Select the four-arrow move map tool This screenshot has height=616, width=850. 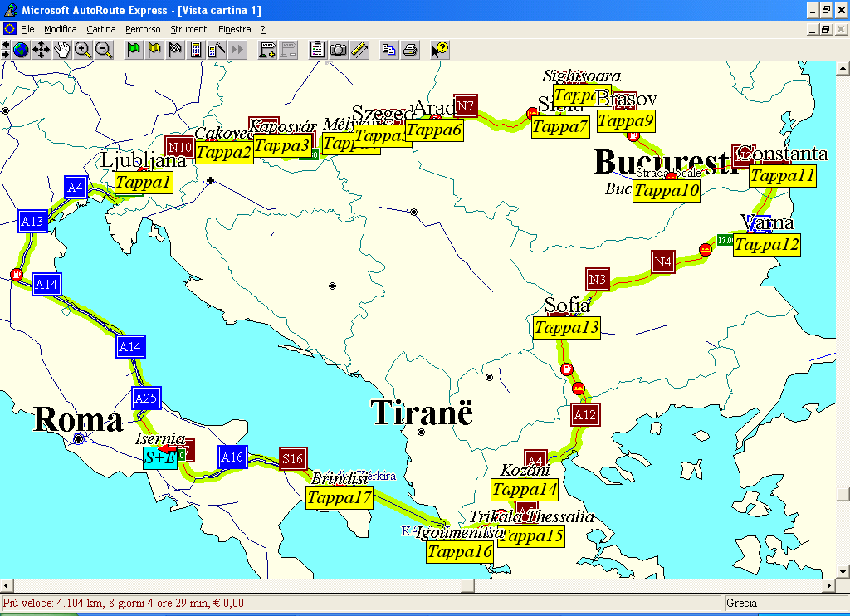[42, 50]
